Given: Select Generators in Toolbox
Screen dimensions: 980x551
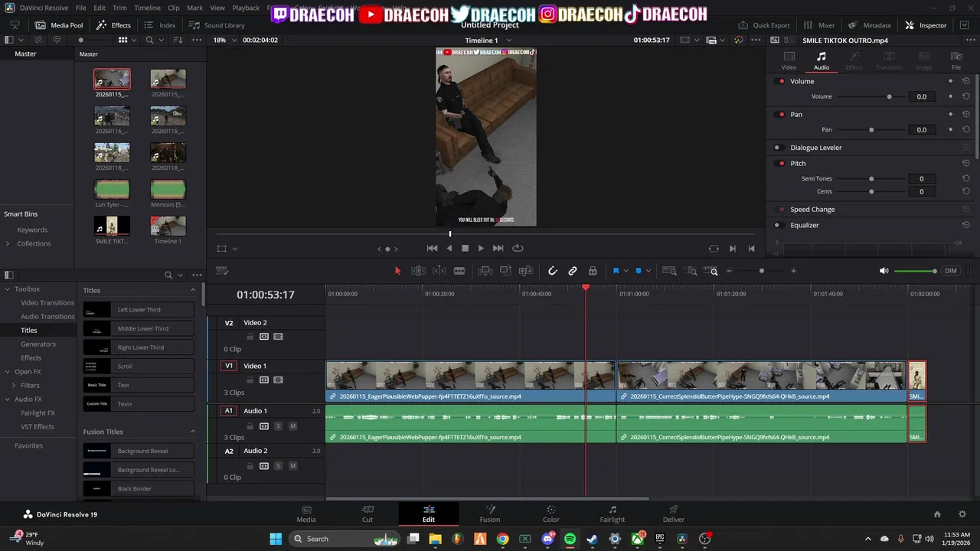Looking at the screenshot, I should [38, 344].
